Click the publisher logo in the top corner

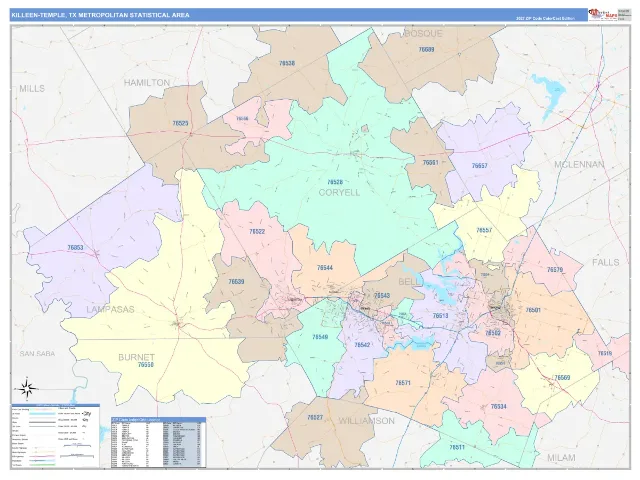pos(602,14)
